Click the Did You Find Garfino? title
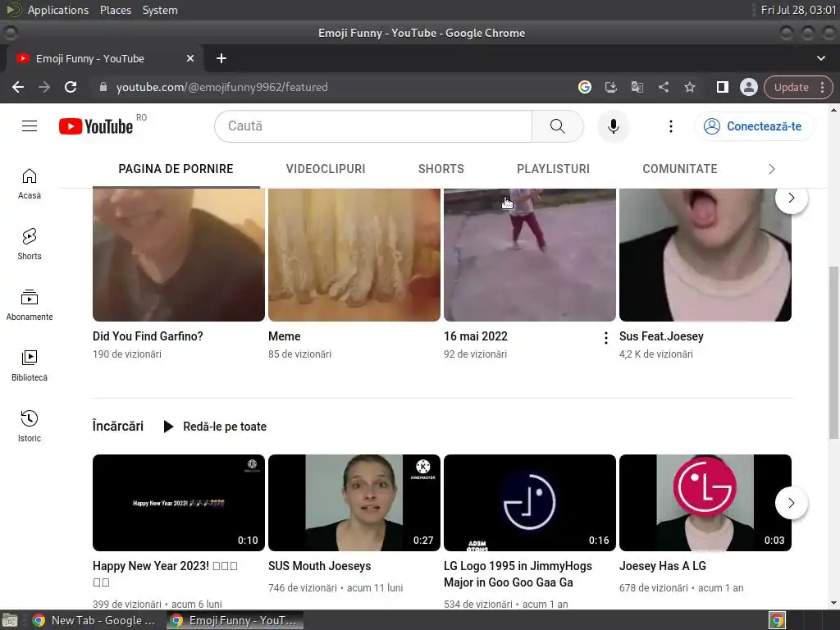840x630 pixels. point(148,336)
